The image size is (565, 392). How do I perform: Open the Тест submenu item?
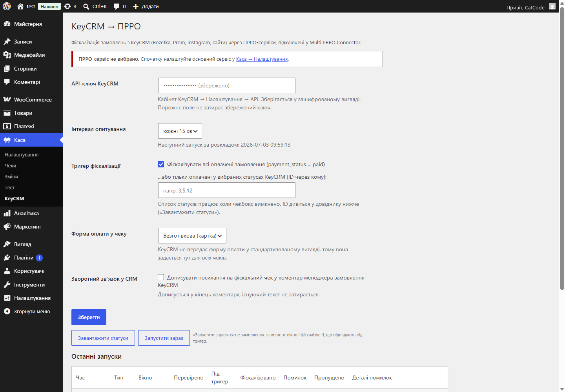point(9,188)
